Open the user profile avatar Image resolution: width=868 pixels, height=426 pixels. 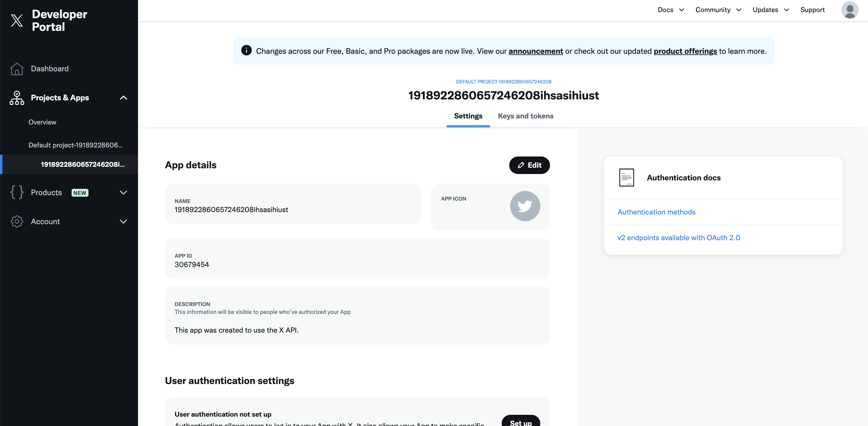coord(850,10)
